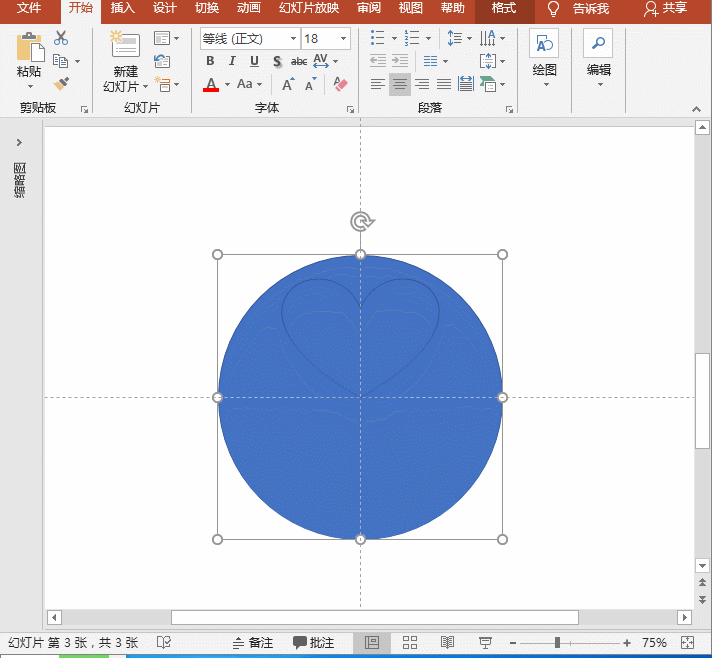Increase font size with larger A

click(288, 84)
